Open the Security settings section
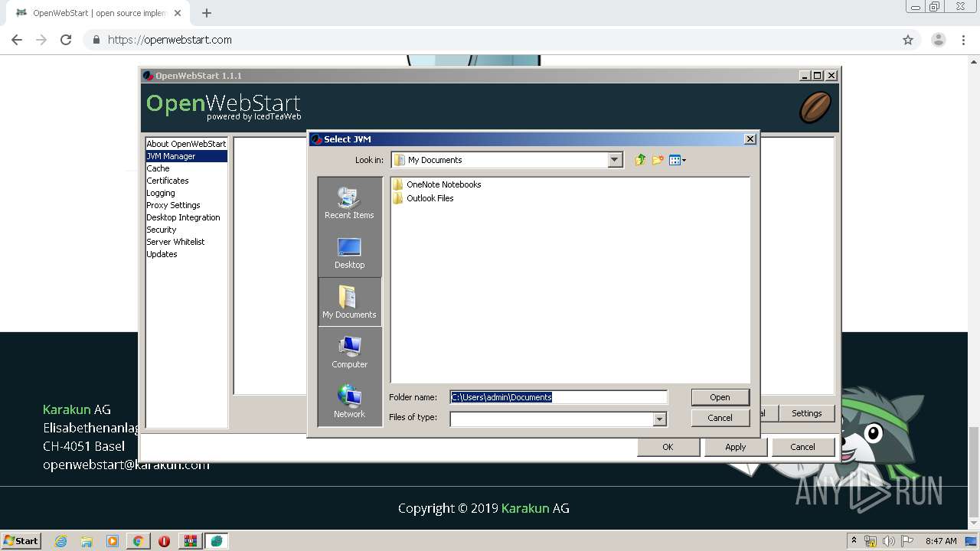 tap(186, 230)
